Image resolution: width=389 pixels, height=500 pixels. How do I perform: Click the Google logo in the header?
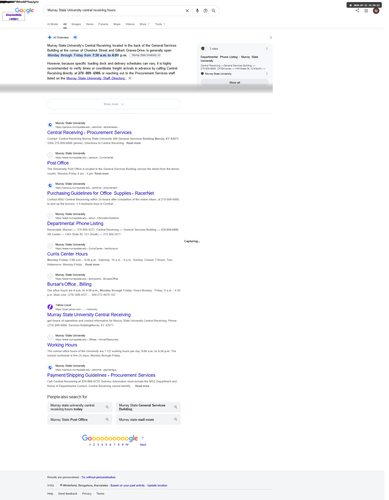(x=24, y=10)
